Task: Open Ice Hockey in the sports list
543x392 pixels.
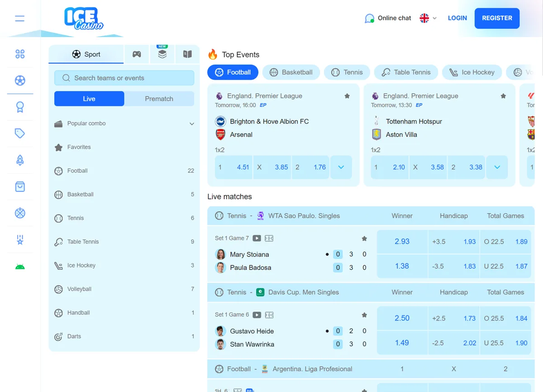Action: tap(124, 265)
